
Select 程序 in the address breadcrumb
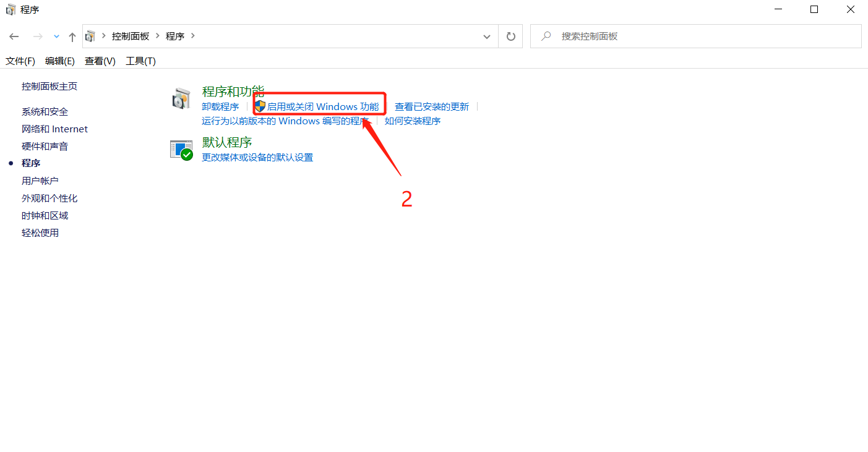pos(175,36)
